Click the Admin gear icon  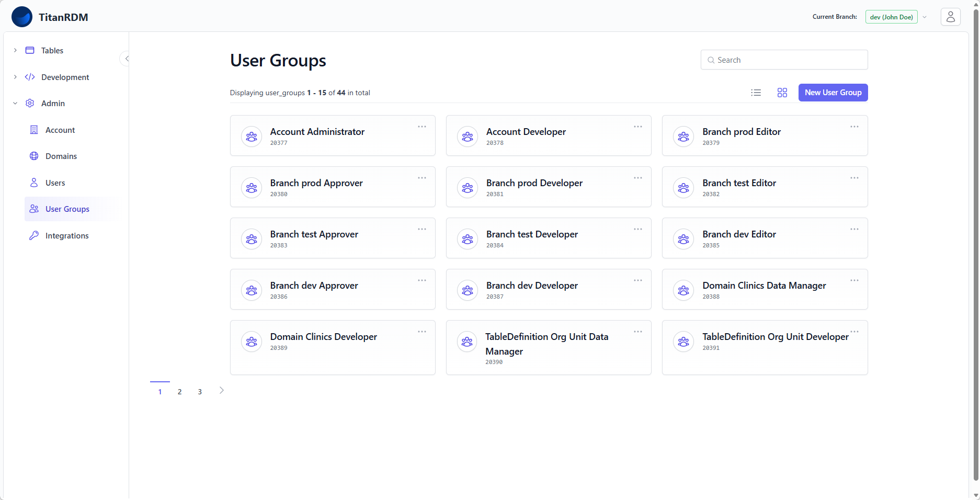point(30,103)
